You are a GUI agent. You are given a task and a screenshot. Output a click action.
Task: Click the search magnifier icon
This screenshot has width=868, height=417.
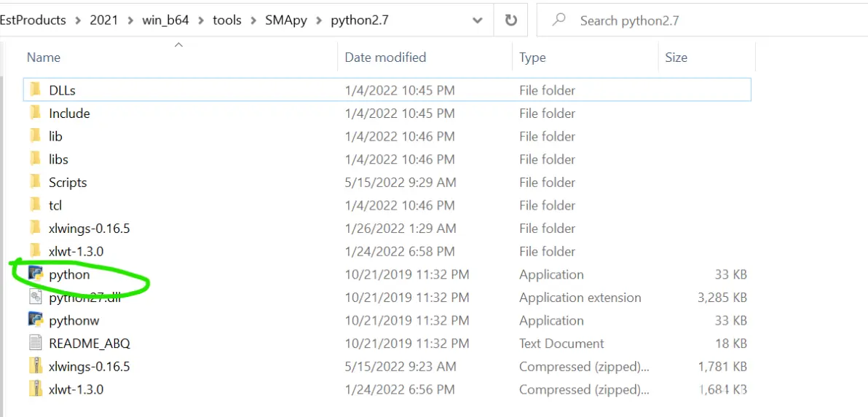pos(560,20)
